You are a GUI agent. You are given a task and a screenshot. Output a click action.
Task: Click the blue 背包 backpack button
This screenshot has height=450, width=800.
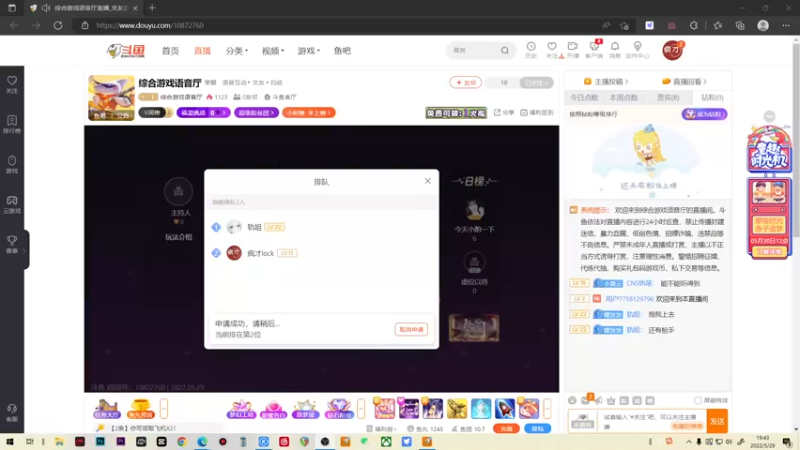point(537,429)
